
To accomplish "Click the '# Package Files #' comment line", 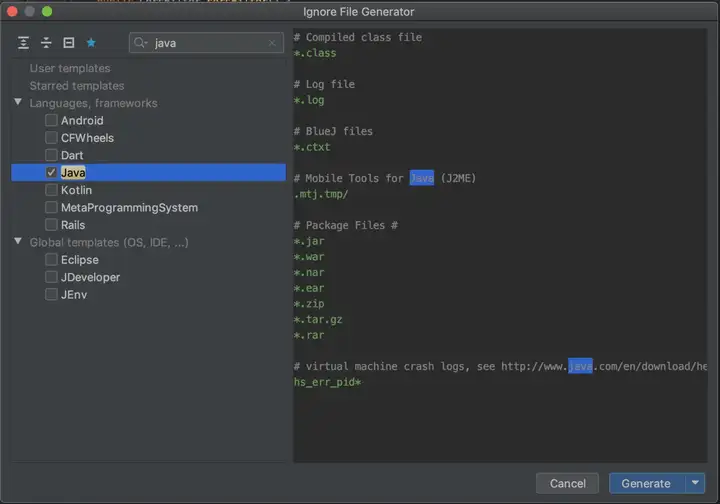I will click(x=346, y=225).
